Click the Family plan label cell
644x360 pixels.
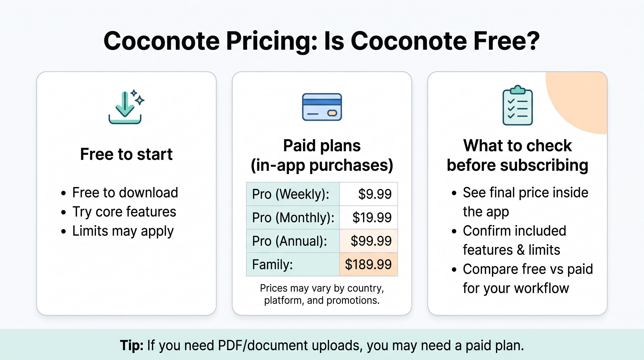(293, 264)
